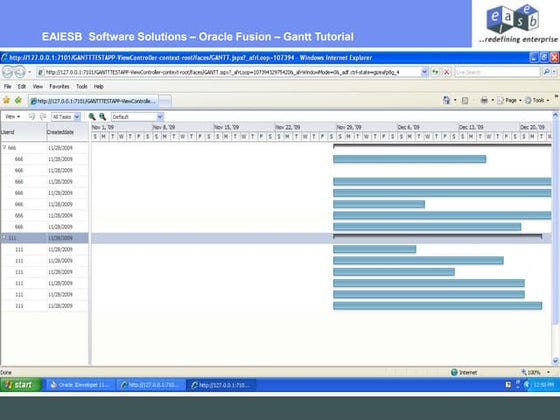Select the 666 summary bar in Gantt chart
The height and width of the screenshot is (420, 560).
coord(442,146)
